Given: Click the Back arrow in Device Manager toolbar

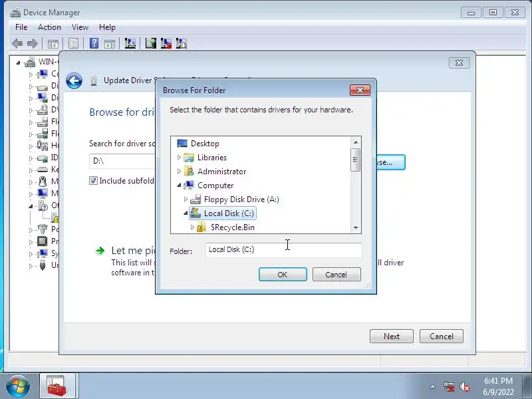Looking at the screenshot, I should pos(17,43).
